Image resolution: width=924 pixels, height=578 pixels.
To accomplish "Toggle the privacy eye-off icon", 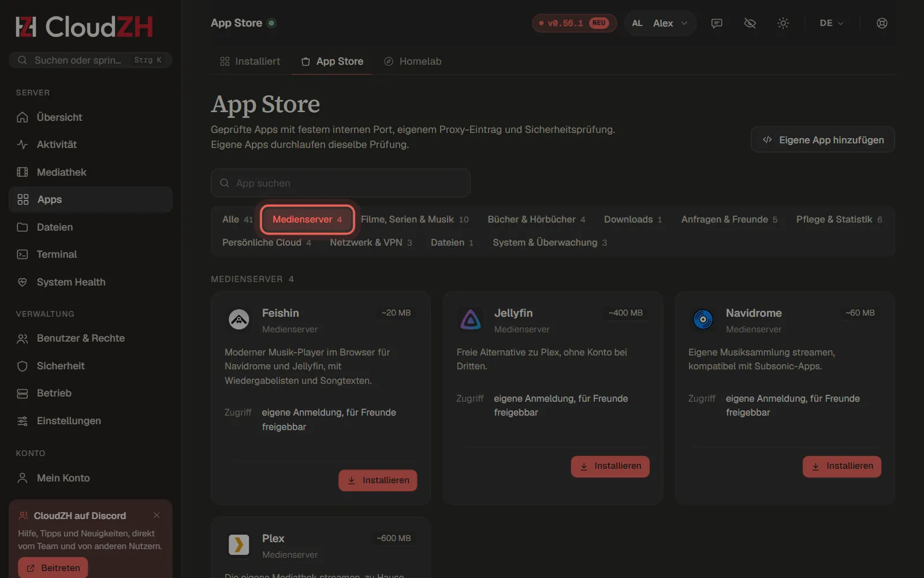I will click(750, 23).
